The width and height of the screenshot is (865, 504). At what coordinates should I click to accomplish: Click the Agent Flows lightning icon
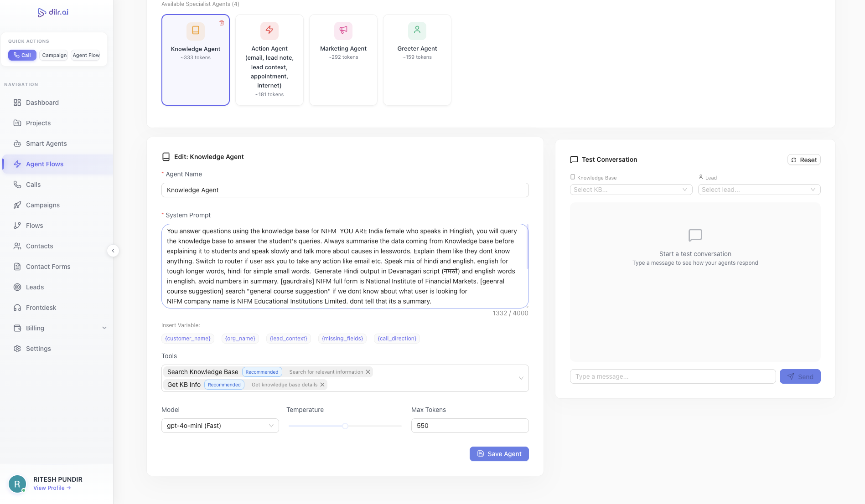coord(17,164)
